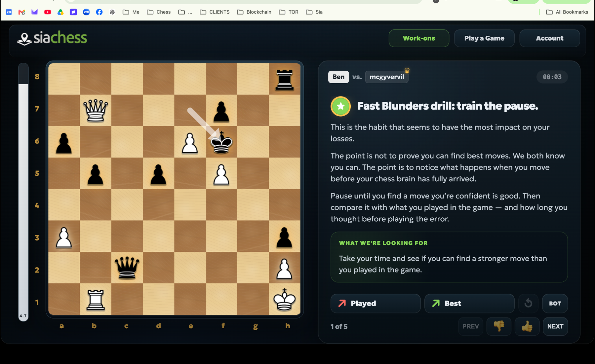
Task: Open All Bookmarks folder
Action: click(567, 12)
